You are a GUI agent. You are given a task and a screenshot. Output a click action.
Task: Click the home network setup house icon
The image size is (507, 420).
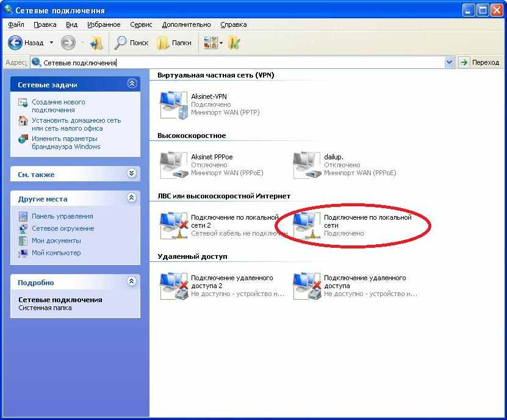[x=23, y=121]
